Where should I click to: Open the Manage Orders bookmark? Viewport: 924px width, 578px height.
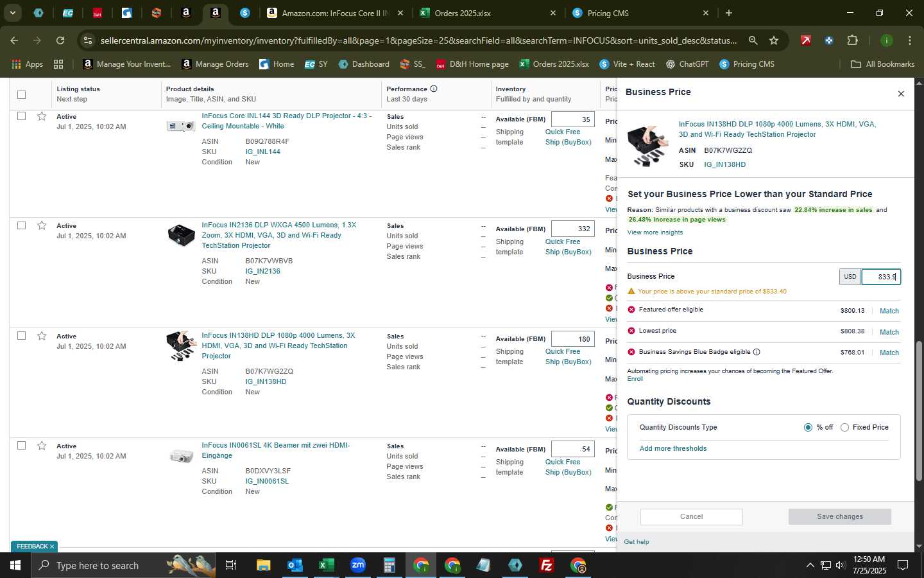coord(215,64)
